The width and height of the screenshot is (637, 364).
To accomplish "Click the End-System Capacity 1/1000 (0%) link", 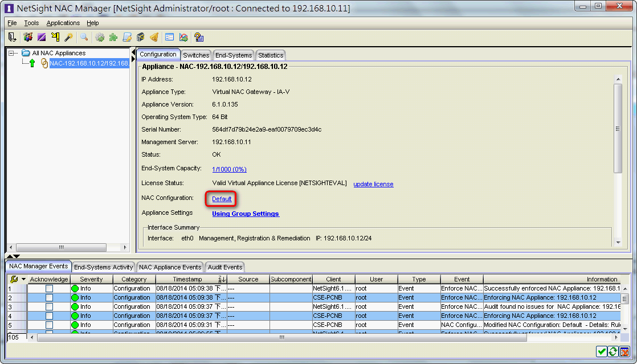I will click(x=229, y=169).
